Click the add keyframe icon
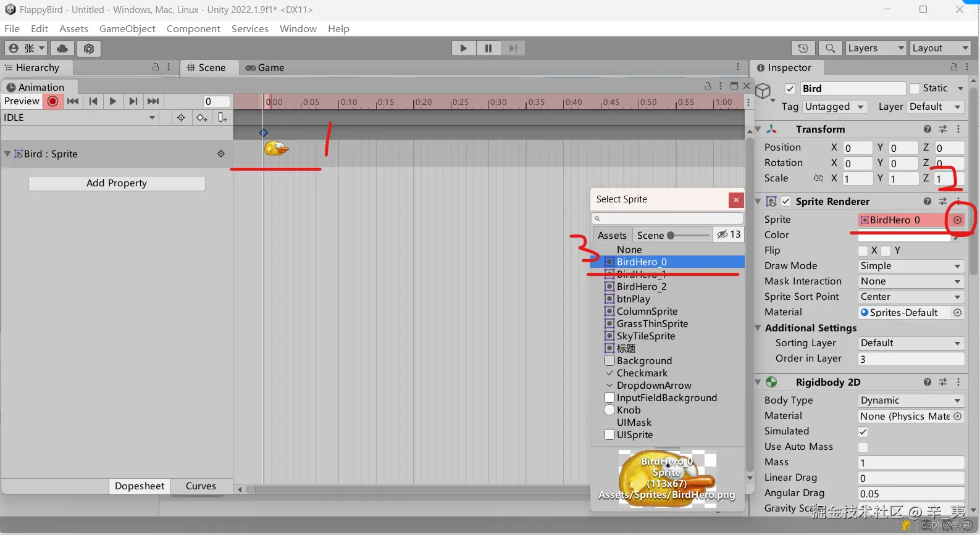The image size is (980, 535). pos(202,117)
